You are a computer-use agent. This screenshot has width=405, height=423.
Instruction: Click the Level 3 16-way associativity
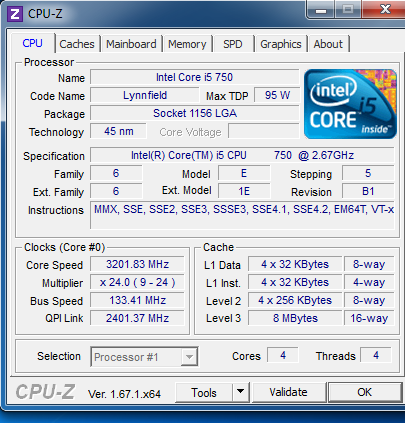[x=369, y=318]
